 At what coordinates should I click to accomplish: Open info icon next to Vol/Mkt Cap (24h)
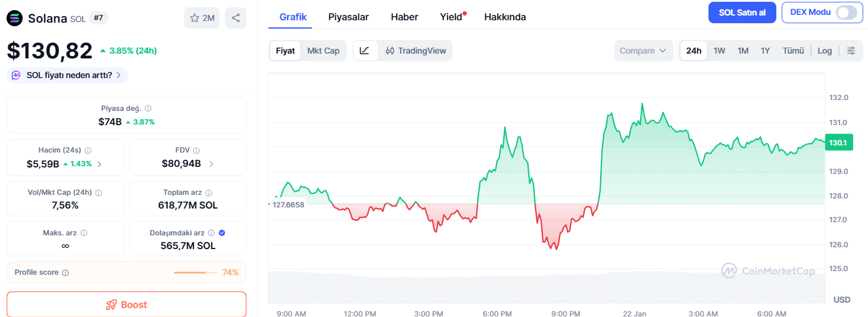click(x=99, y=193)
